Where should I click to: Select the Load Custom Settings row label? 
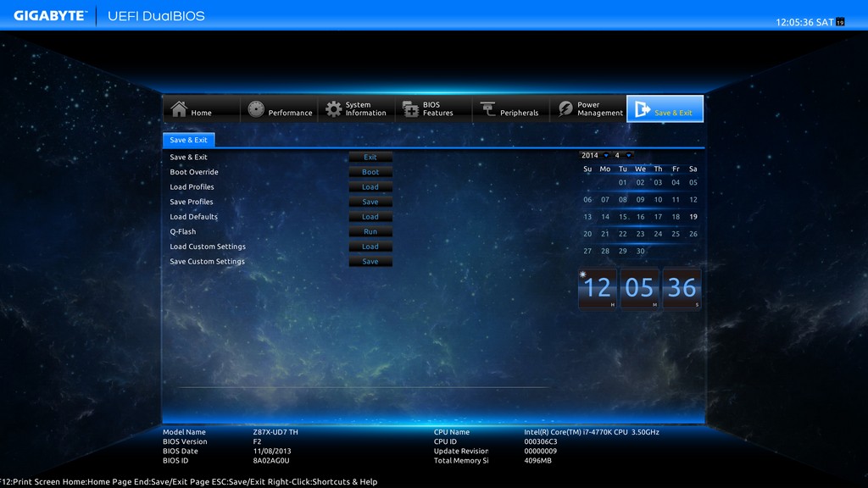tap(208, 247)
